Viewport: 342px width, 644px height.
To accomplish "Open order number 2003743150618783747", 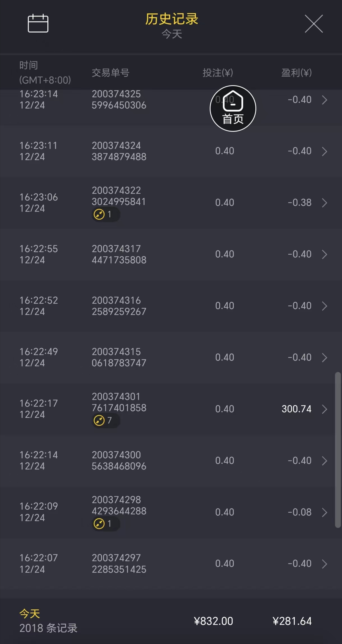I will [x=119, y=357].
